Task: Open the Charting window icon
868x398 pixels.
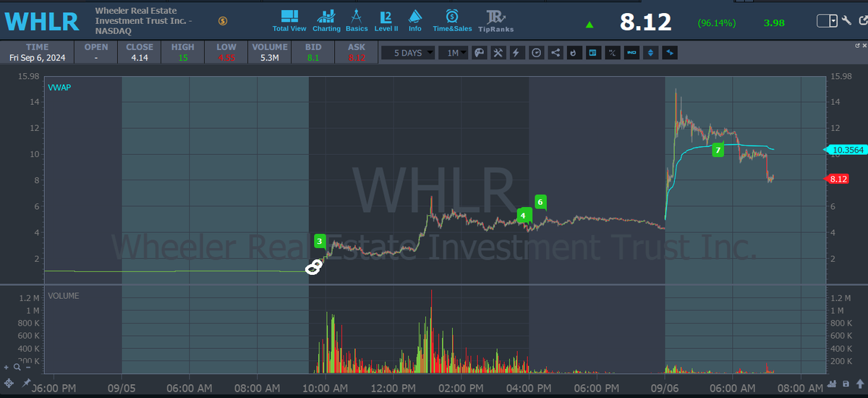Action: (327, 21)
